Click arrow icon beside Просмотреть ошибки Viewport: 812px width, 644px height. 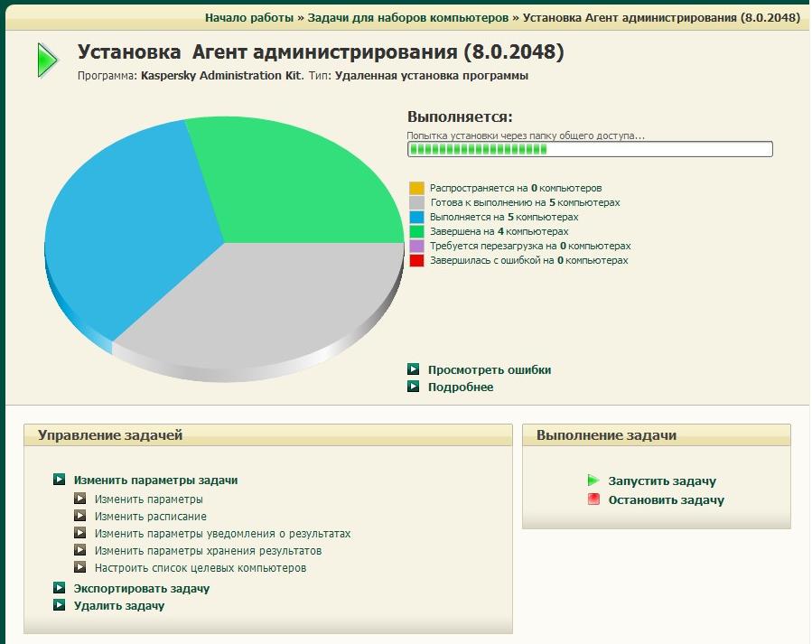(x=414, y=369)
